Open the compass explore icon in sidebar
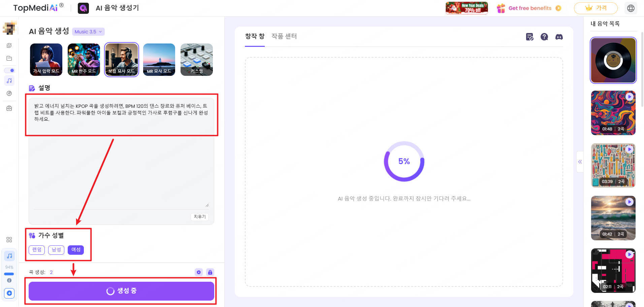This screenshot has height=307, width=644. tap(9, 45)
